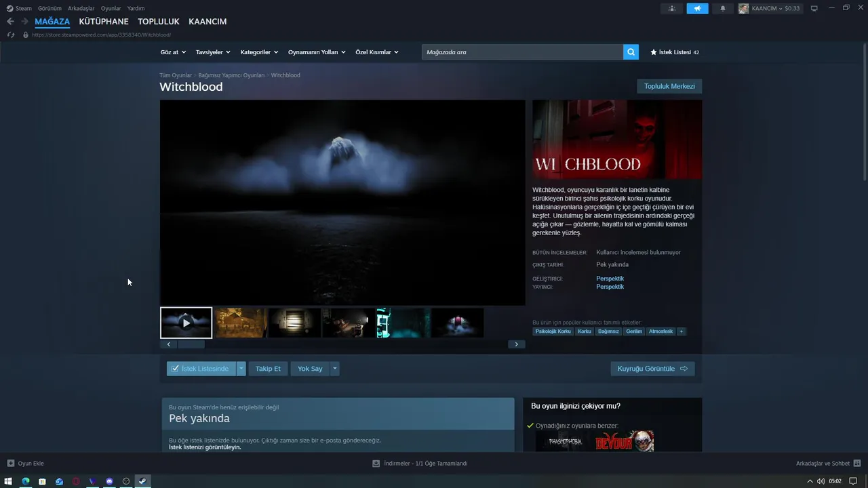Open the Oyunlar menu

coord(111,8)
